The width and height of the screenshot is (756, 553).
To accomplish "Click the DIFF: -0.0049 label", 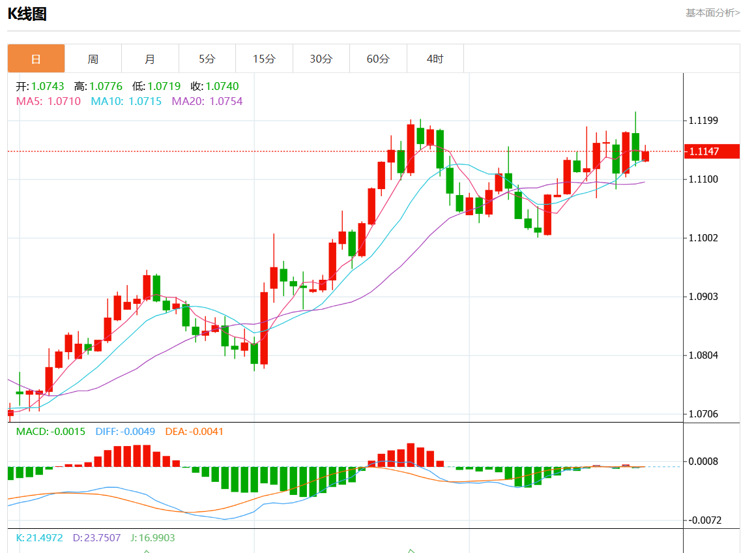I will coord(125,432).
